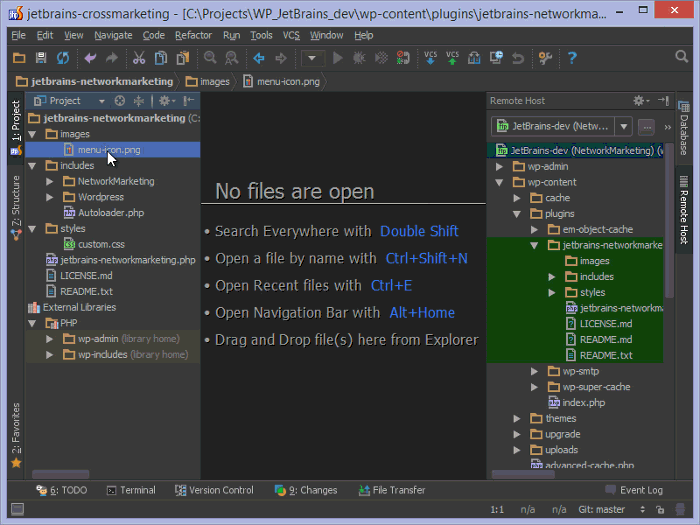Toggle tool window bars via bottom-left corner icon
This screenshot has width=700, height=525.
pos(18,509)
